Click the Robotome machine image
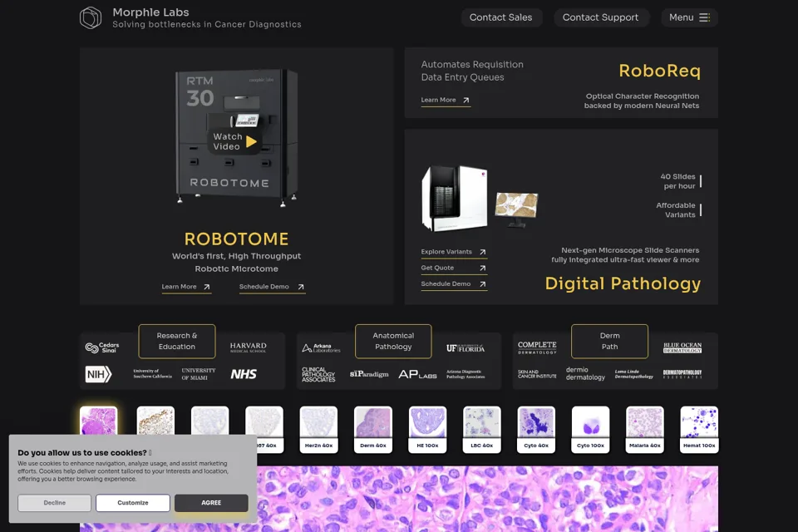Screen dimensions: 798x532 click(x=237, y=137)
